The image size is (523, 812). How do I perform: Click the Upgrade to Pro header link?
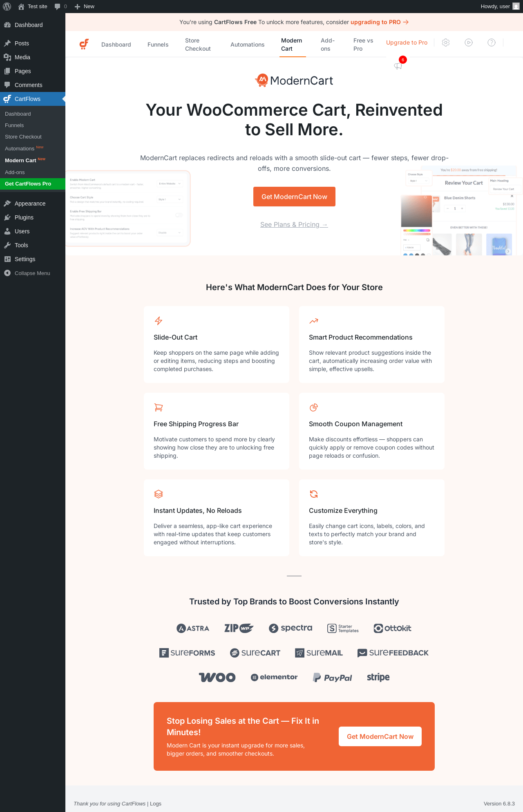407,43
